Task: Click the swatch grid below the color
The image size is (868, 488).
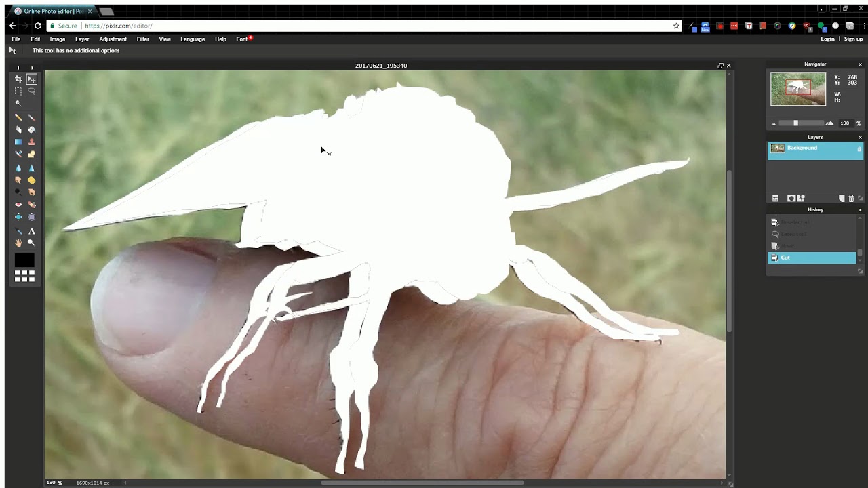Action: tap(25, 276)
